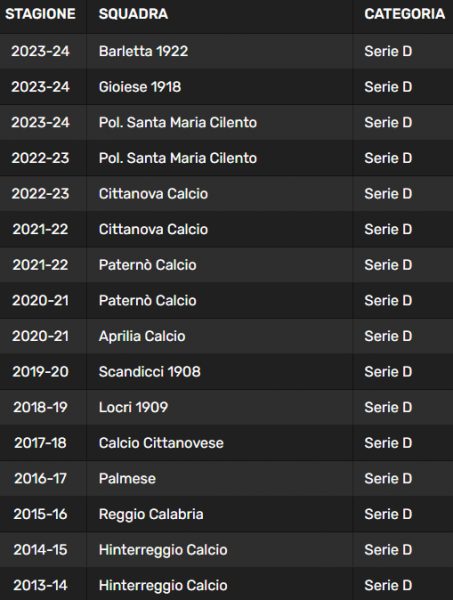Open the Reggio Calabria team link
The height and width of the screenshot is (600, 453).
(x=151, y=514)
